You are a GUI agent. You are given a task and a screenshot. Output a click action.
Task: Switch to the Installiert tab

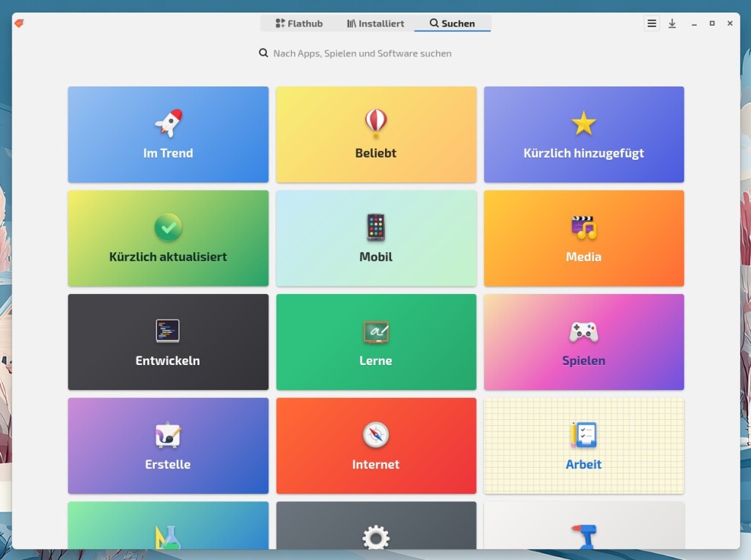[x=375, y=23]
